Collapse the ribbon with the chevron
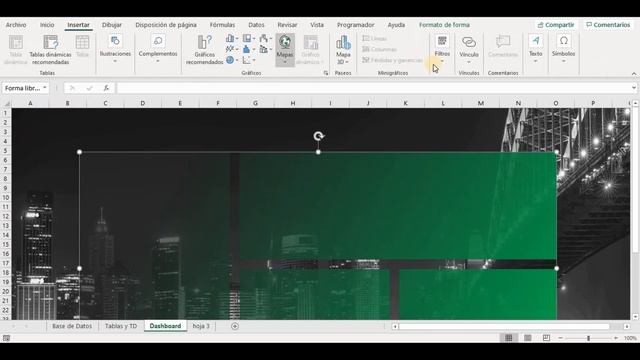This screenshot has height=360, width=640. (634, 73)
